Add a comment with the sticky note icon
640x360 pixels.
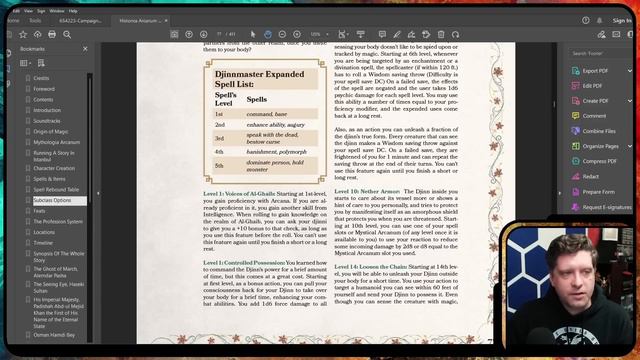coord(382,34)
